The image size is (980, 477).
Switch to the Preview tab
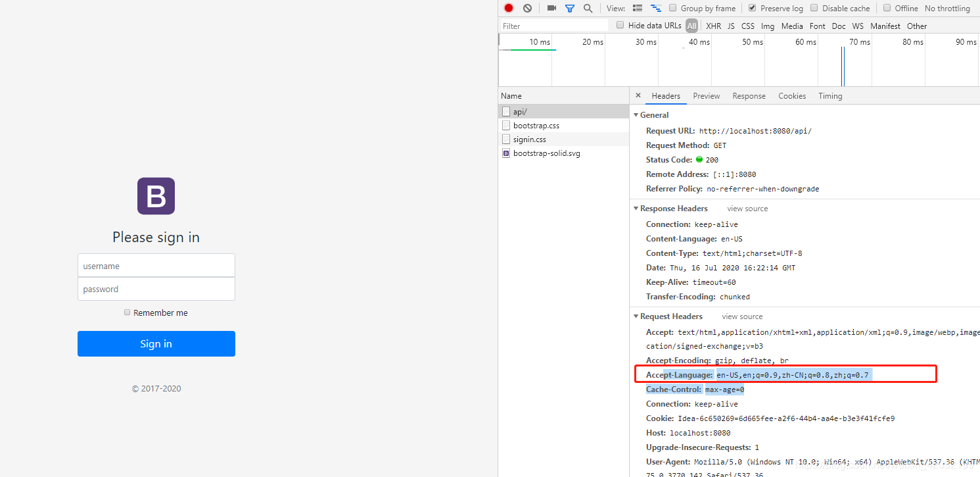[x=707, y=96]
